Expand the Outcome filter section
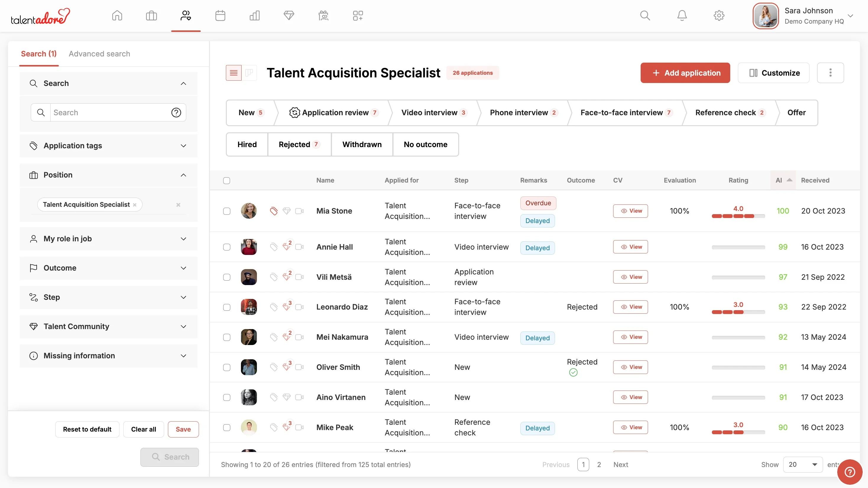 coord(108,268)
